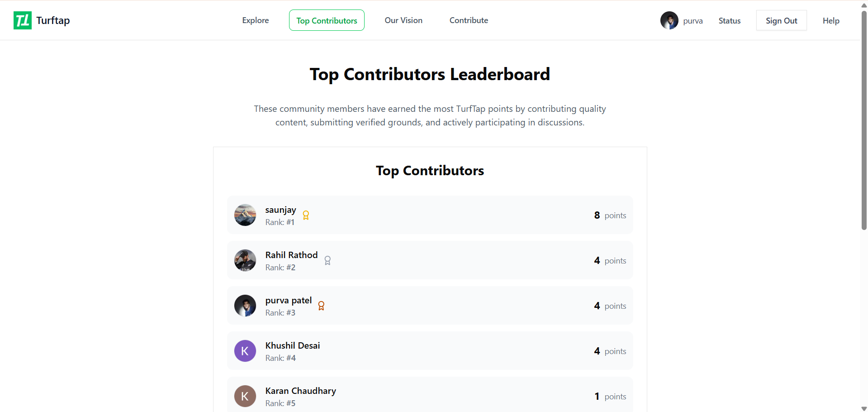The width and height of the screenshot is (868, 412).
Task: Select the Top Contributors nav tab
Action: click(x=327, y=20)
